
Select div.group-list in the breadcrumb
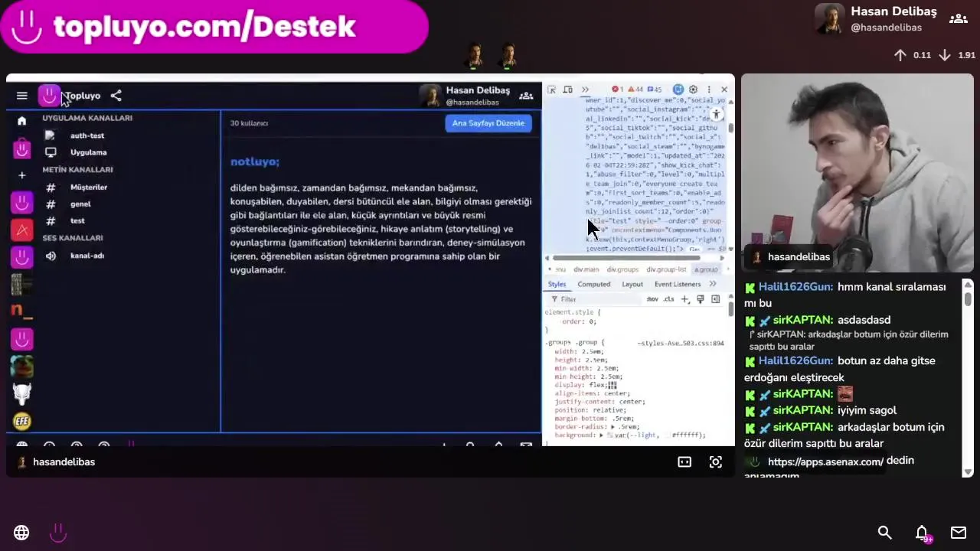(x=666, y=269)
